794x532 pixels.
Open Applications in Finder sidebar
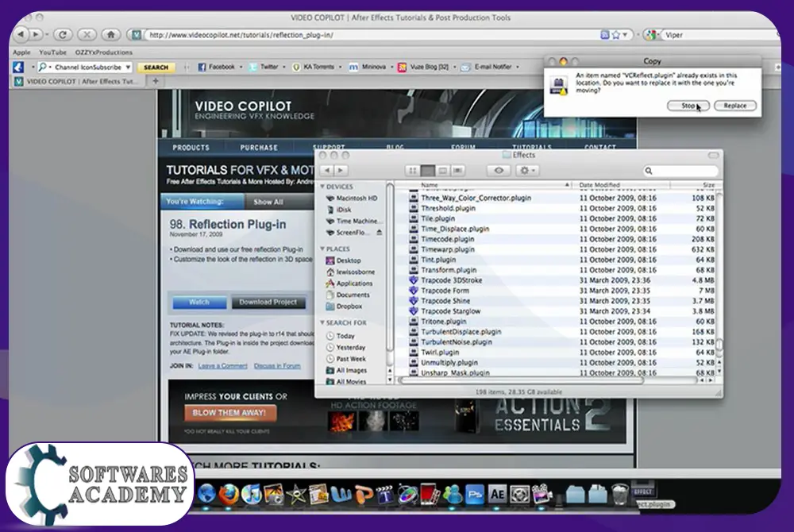349,283
